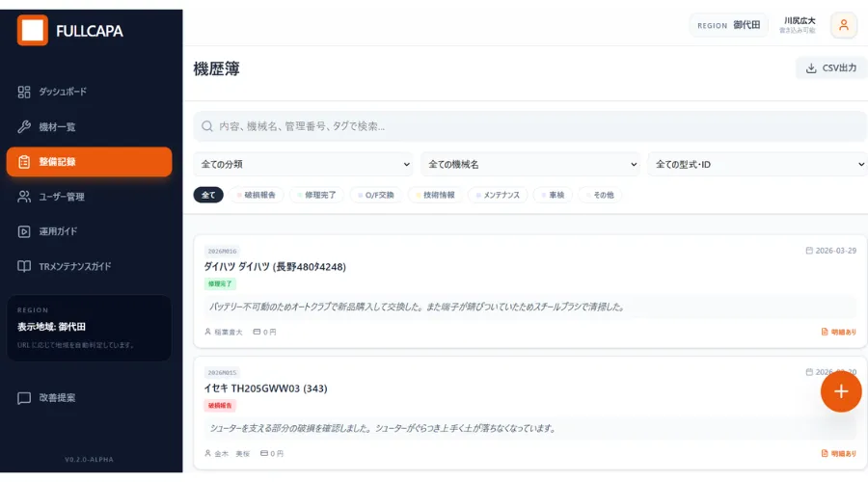Toggle the 破損報告 filter chip
The width and height of the screenshot is (868, 482).
tap(256, 195)
